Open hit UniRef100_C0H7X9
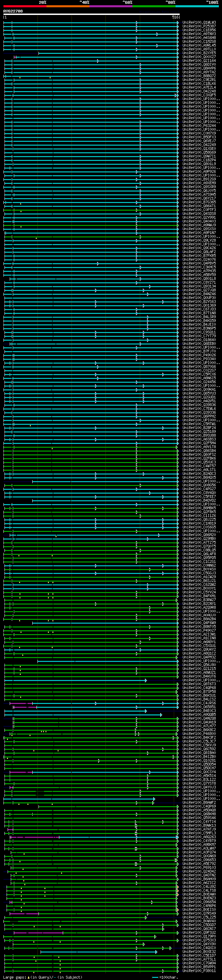 pos(199,133)
